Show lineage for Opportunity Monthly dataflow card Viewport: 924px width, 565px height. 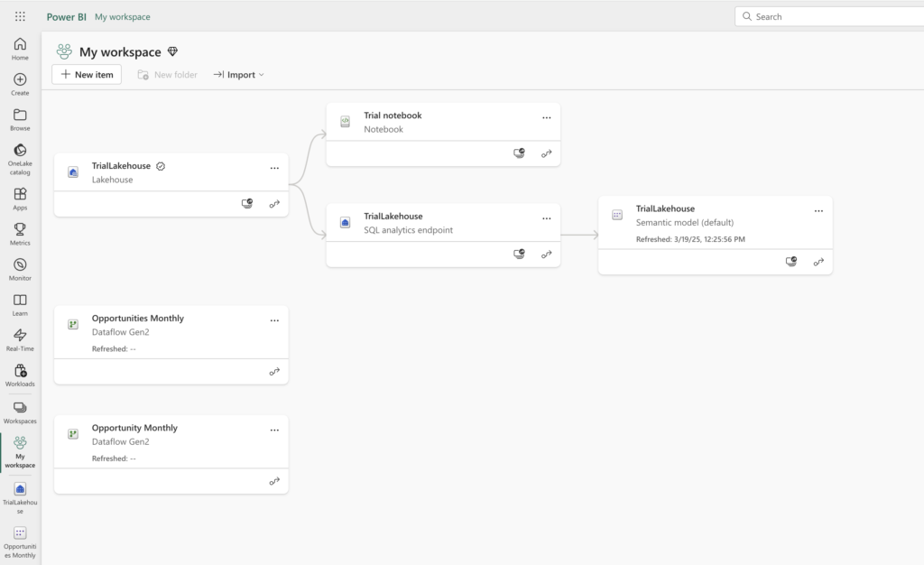[x=274, y=481]
